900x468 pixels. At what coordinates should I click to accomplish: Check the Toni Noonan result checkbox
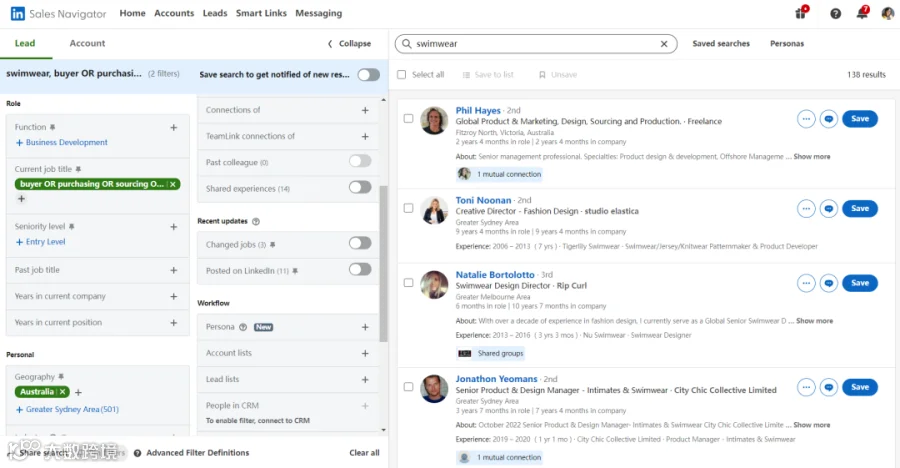click(408, 208)
